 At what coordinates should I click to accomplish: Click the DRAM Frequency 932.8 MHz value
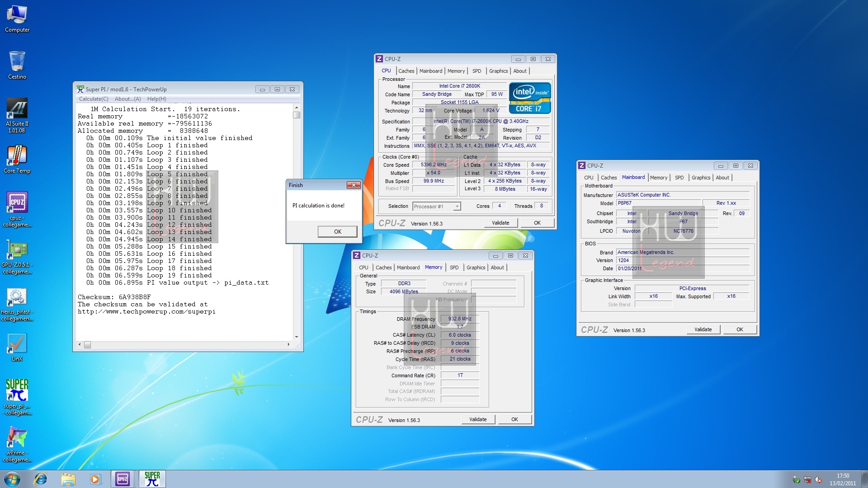click(460, 319)
